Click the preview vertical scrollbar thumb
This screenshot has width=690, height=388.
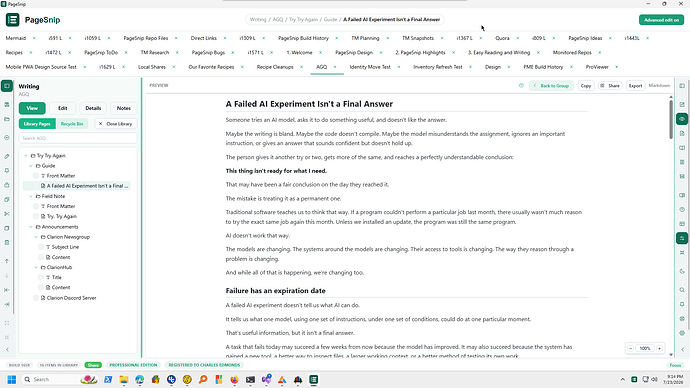671,120
